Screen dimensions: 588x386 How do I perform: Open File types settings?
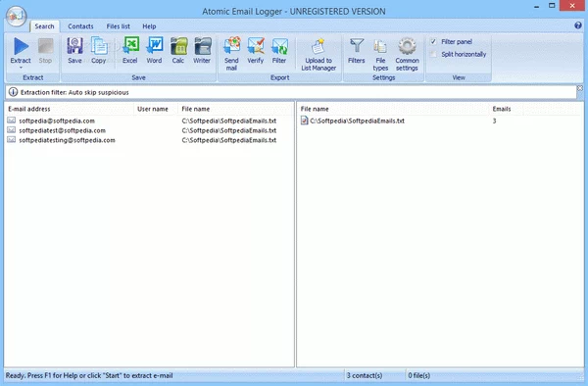pos(380,54)
